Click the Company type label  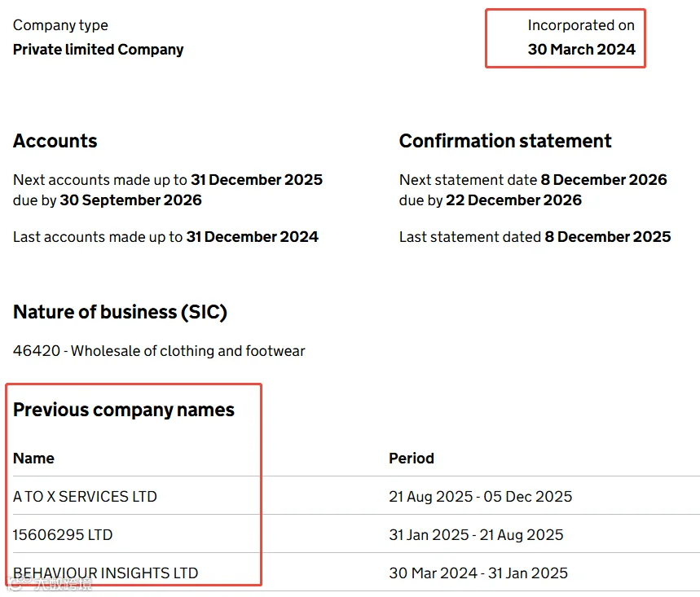[x=60, y=25]
